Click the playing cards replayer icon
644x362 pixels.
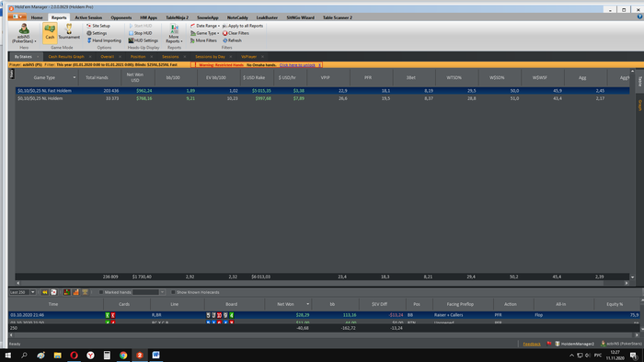(53, 292)
